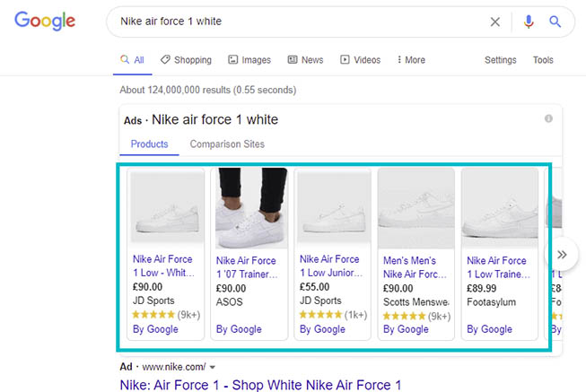
Task: Click the Google logo
Action: (45, 22)
